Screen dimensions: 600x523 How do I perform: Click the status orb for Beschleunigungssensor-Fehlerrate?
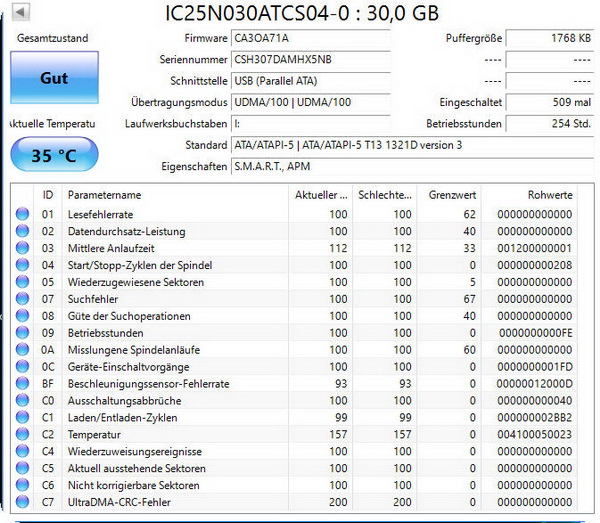click(22, 384)
